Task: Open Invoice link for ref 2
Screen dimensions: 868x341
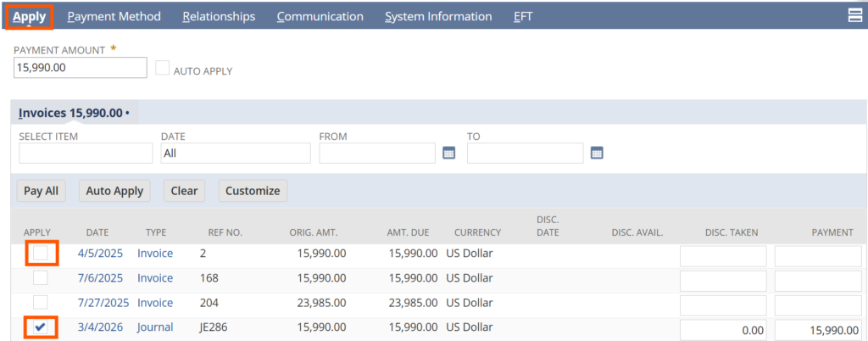Action: tap(155, 254)
